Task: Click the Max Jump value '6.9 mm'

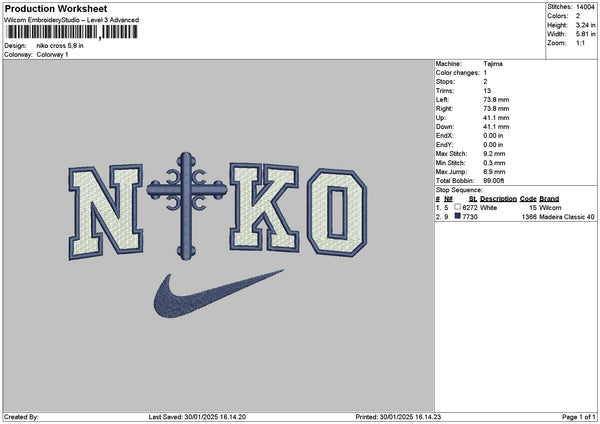Action: point(494,172)
